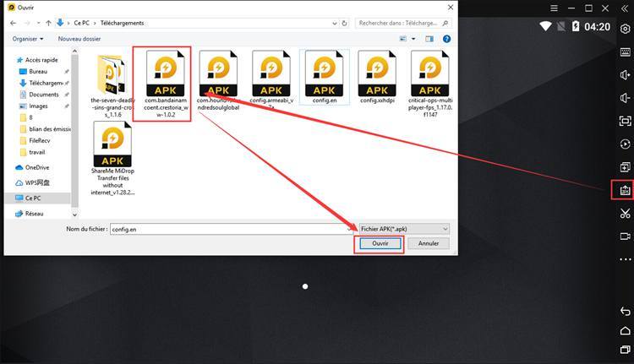This screenshot has height=364, width=634.
Task: Select com.bandainamcoent.crestoria APK file
Action: click(166, 84)
